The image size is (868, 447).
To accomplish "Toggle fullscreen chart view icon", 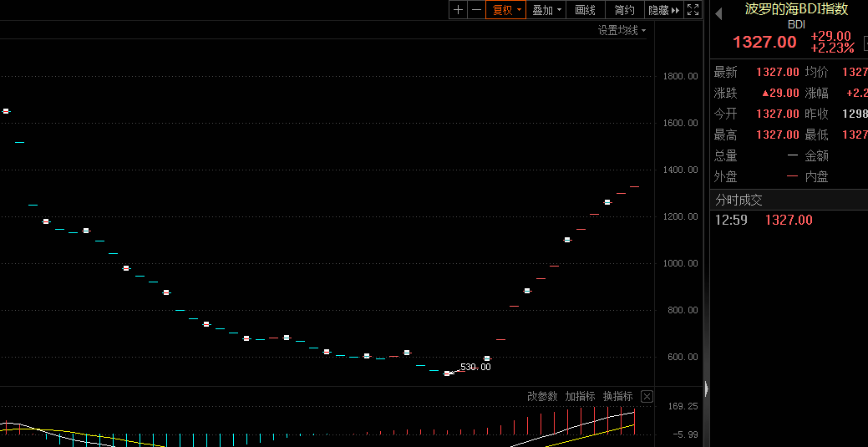I will pyautogui.click(x=693, y=10).
